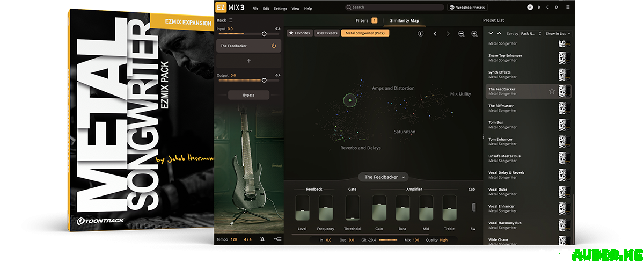Toggle the User Presets filter
Viewport: 644px width, 262px height.
pyautogui.click(x=327, y=33)
